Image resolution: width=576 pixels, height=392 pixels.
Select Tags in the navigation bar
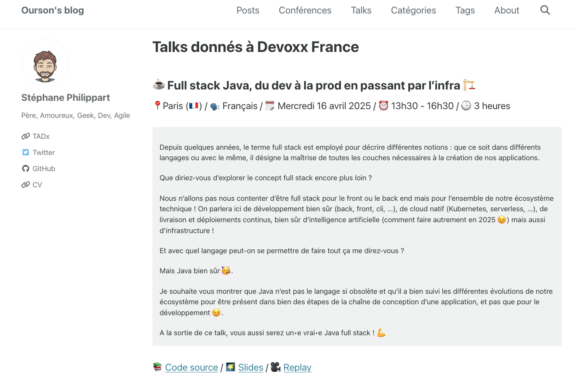pos(465,10)
